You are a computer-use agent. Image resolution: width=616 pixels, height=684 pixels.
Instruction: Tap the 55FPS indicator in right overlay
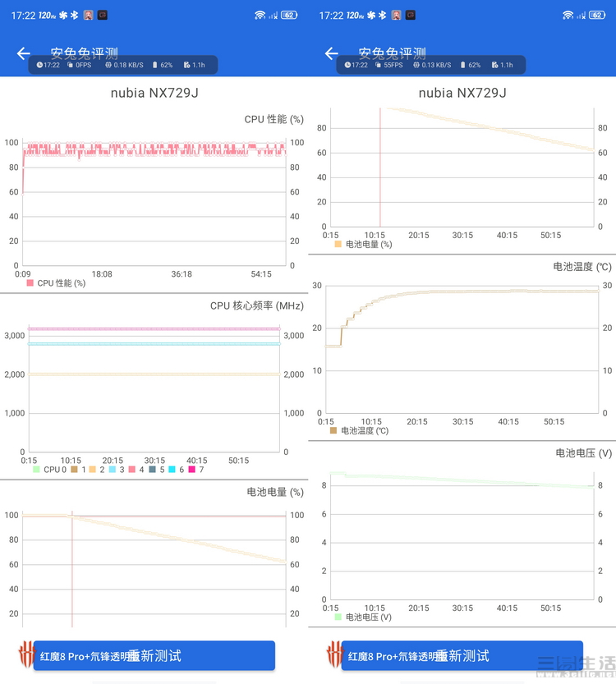coord(388,65)
